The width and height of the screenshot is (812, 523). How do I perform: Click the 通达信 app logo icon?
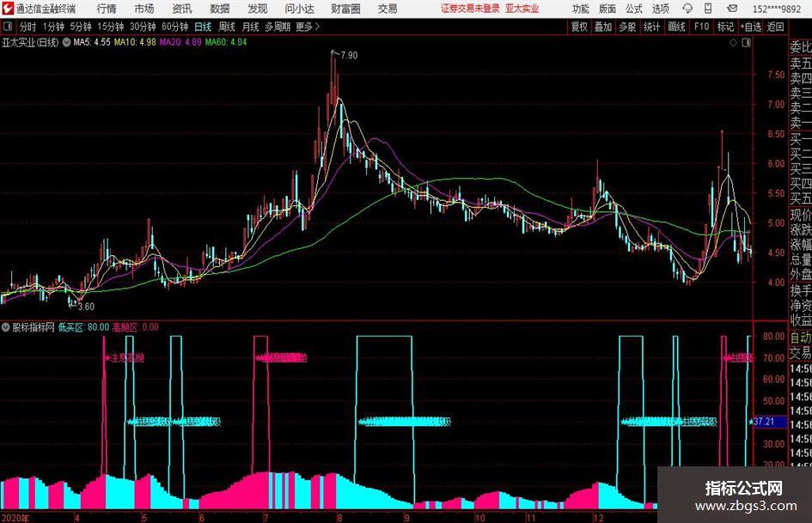[7, 9]
